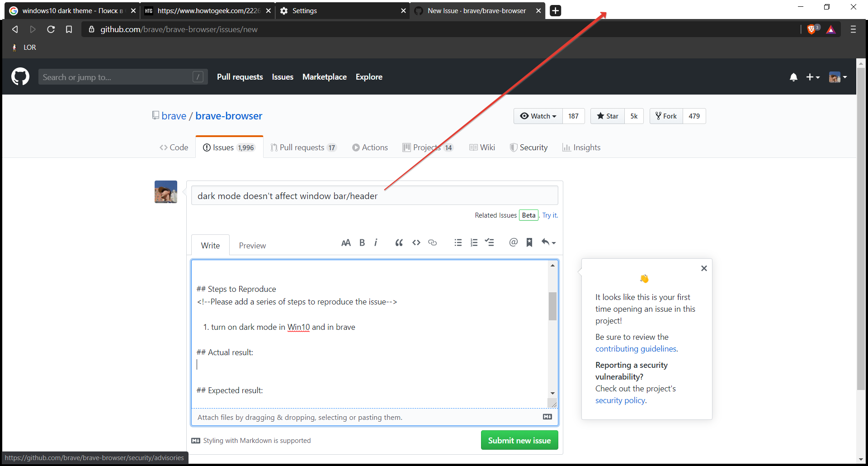The height and width of the screenshot is (466, 868).
Task: Go back with the back arrow
Action: (15, 29)
